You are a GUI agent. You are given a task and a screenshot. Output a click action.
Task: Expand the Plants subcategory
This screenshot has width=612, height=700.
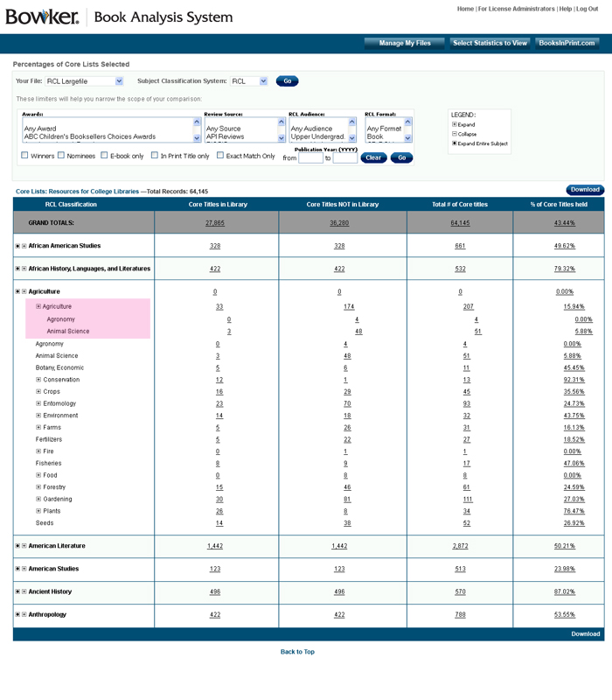coord(38,511)
